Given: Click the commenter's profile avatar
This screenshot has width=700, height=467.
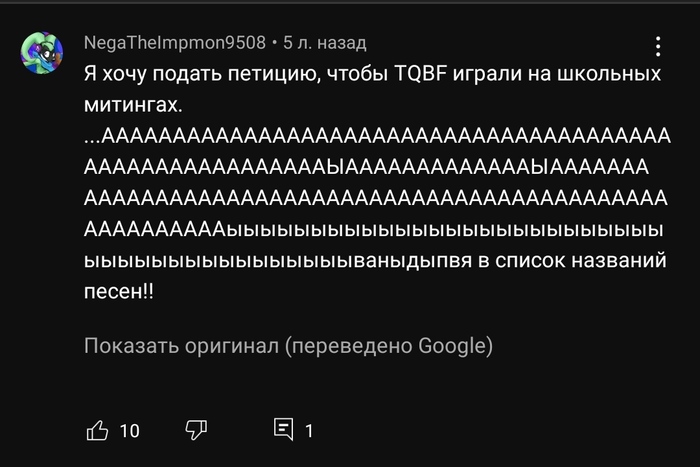Looking at the screenshot, I should pos(43,50).
